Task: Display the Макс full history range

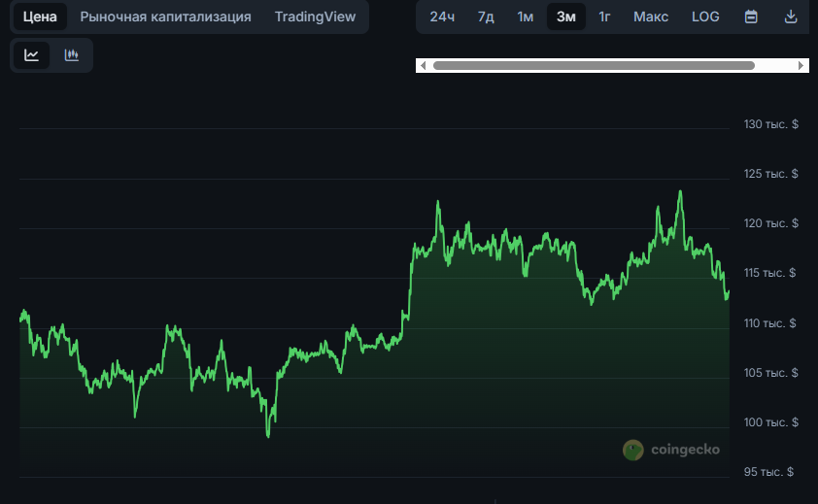Action: point(650,17)
